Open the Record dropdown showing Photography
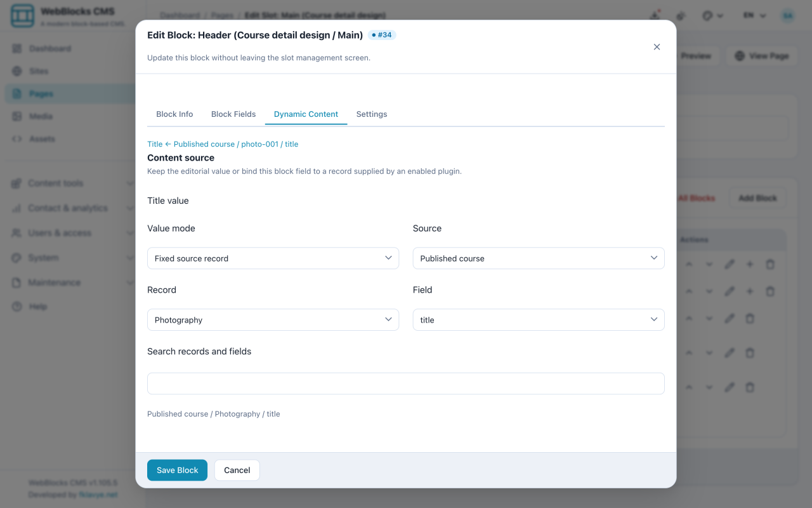The height and width of the screenshot is (508, 812). [x=273, y=320]
